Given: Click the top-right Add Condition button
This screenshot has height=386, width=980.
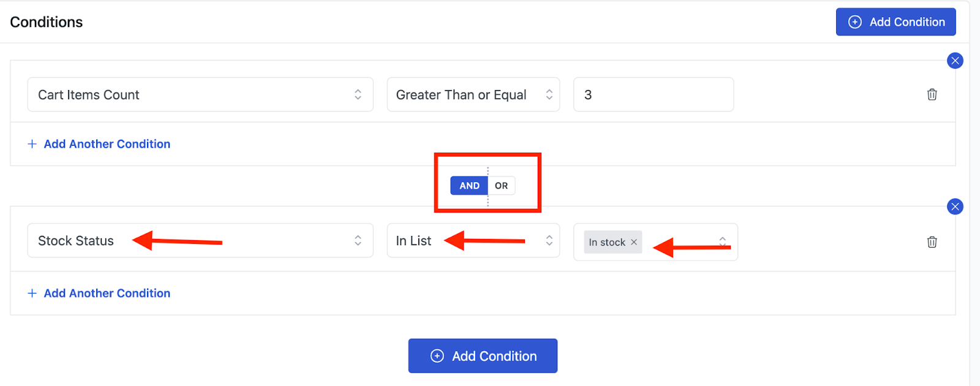Looking at the screenshot, I should [x=896, y=22].
